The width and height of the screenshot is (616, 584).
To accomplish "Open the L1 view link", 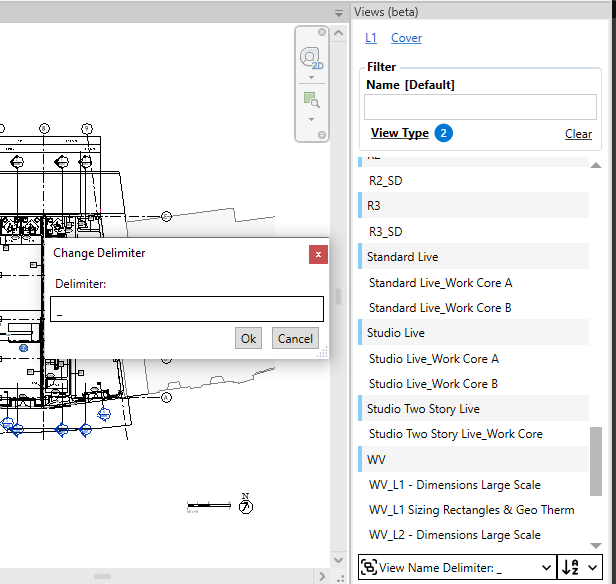I will (371, 38).
